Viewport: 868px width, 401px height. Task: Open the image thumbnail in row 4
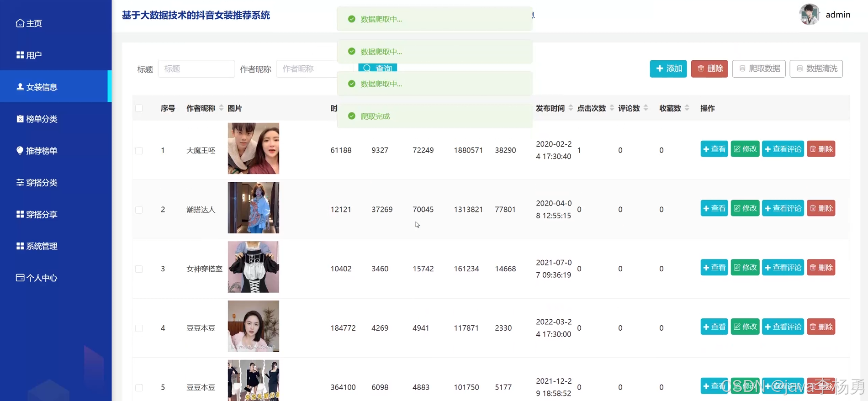(254, 326)
